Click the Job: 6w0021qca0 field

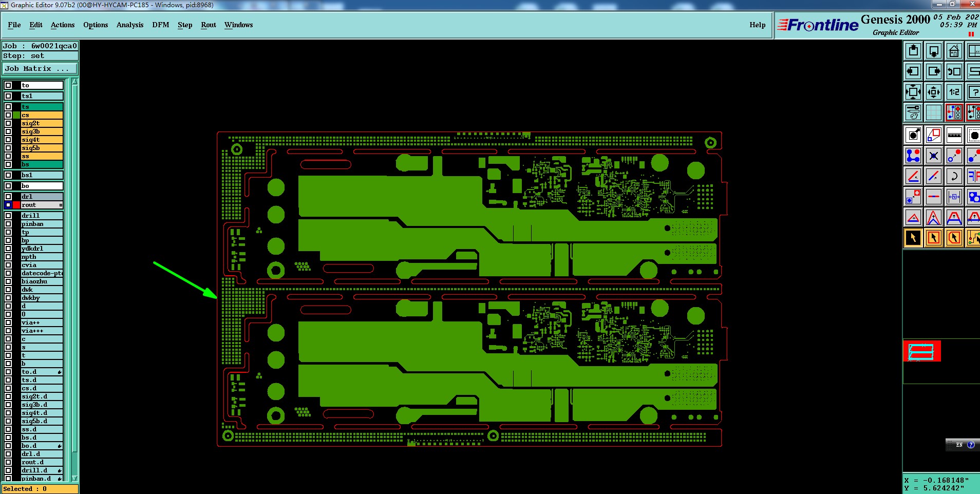(x=40, y=46)
